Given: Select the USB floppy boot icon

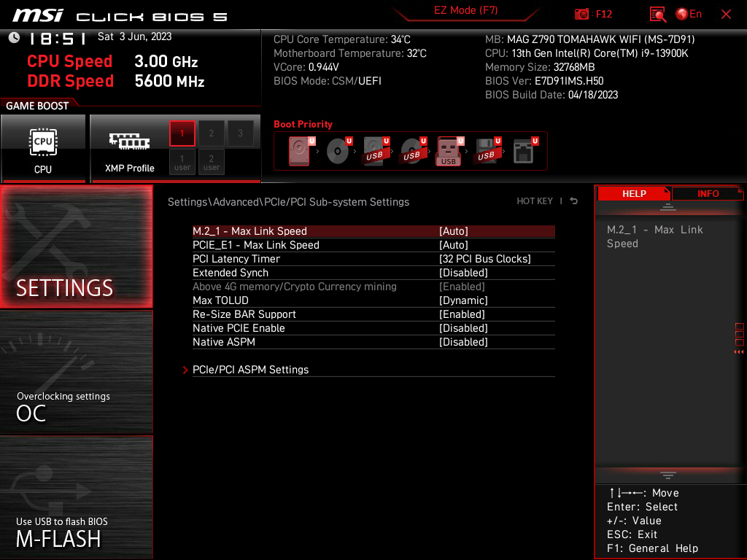Looking at the screenshot, I should [487, 151].
